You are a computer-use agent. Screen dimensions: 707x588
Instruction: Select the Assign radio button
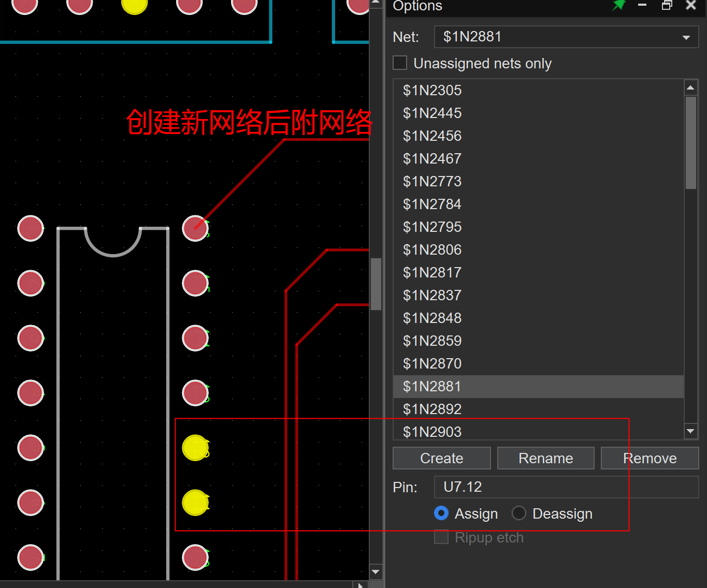pyautogui.click(x=441, y=513)
